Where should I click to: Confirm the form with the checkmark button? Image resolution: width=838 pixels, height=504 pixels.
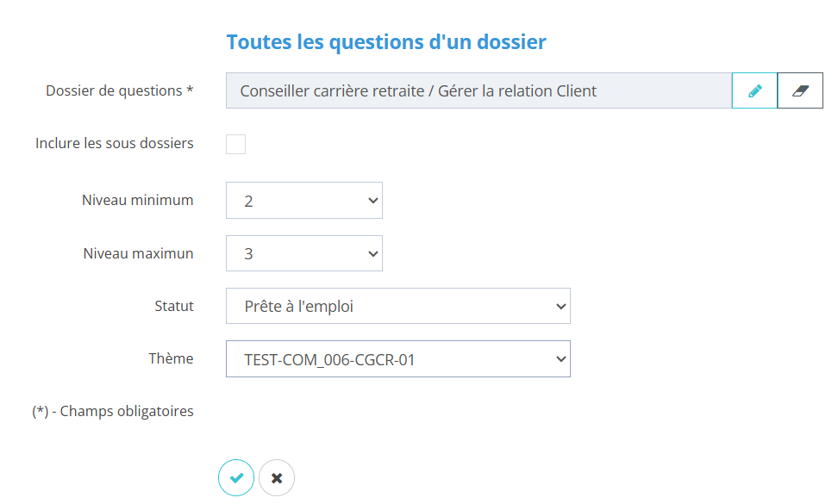(236, 478)
